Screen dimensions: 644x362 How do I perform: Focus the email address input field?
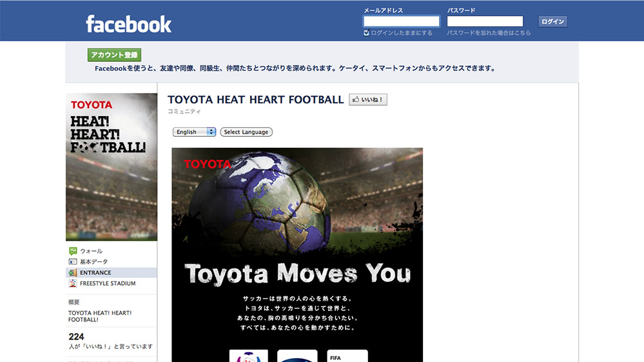click(x=401, y=21)
